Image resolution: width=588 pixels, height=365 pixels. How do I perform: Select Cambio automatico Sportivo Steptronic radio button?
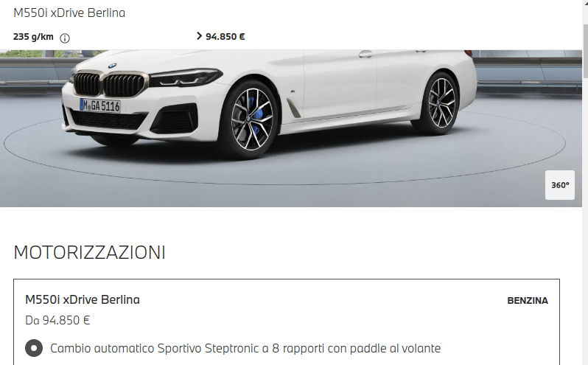click(x=34, y=348)
